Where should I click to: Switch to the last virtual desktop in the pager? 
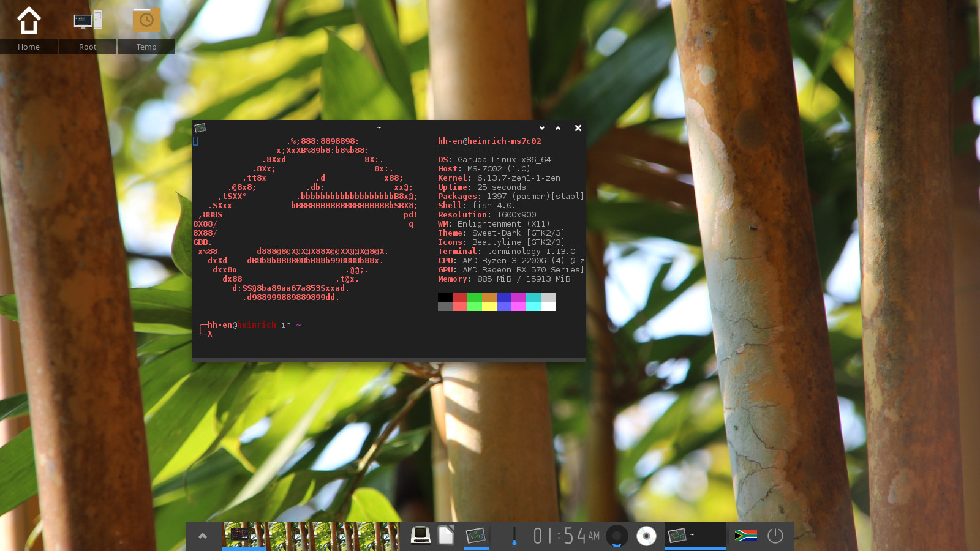(378, 536)
